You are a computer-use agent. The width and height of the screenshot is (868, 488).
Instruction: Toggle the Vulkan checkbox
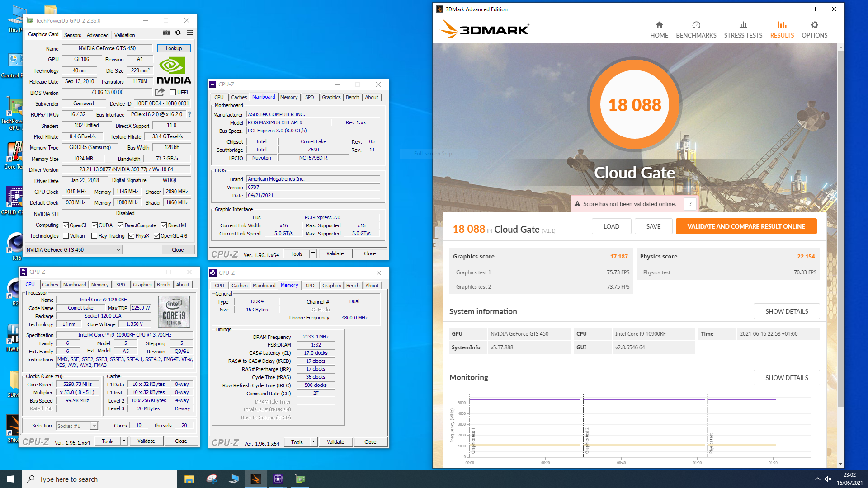click(x=66, y=236)
